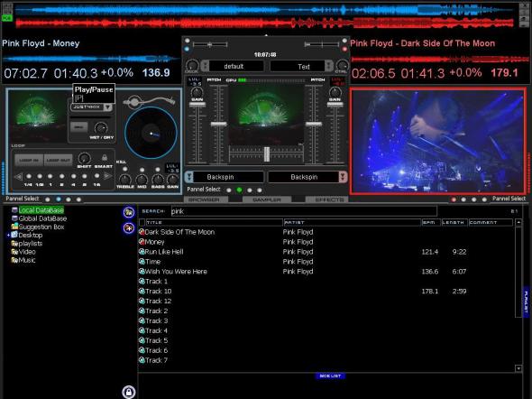
Task: Click the loop size decrease arrow
Action: click(x=18, y=176)
